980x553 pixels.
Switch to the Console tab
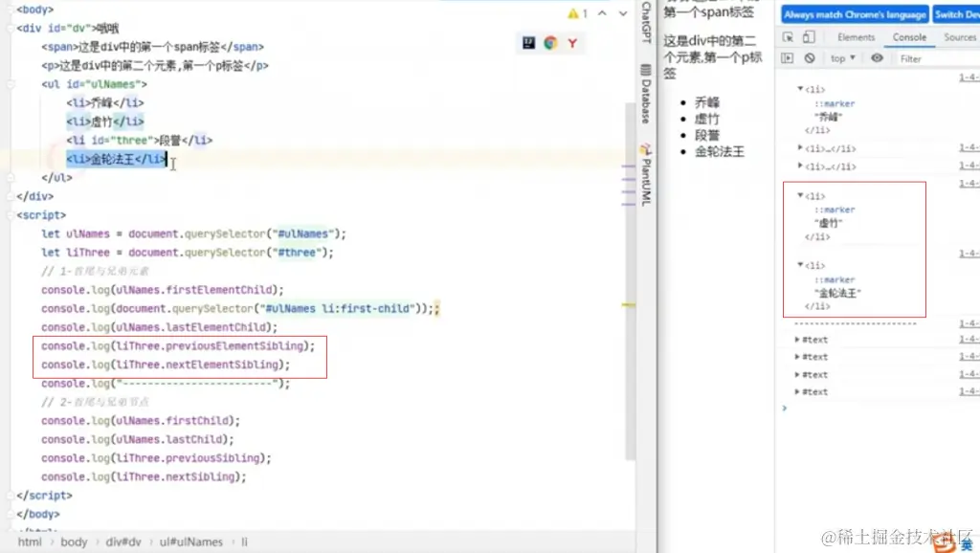coord(909,37)
